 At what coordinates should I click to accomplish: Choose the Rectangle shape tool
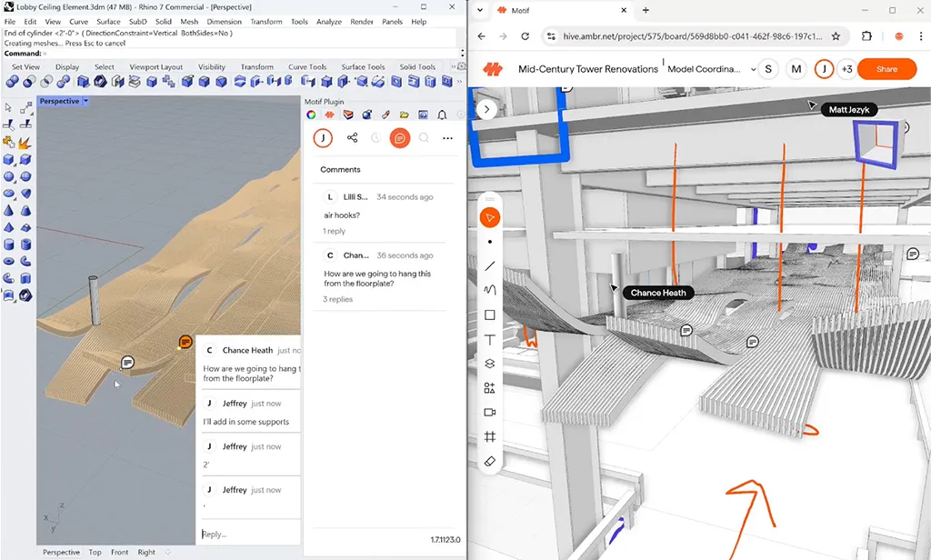[489, 315]
